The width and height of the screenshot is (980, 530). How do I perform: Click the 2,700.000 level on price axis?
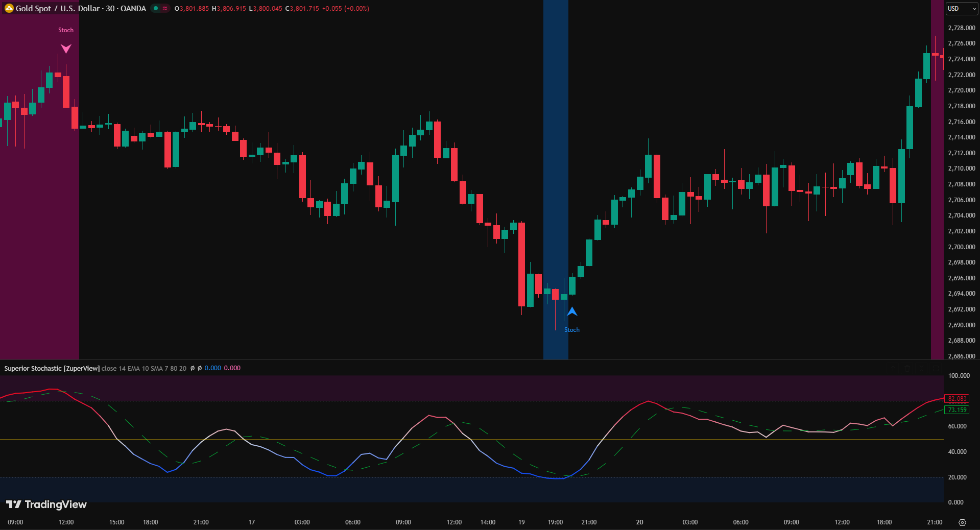click(961, 247)
